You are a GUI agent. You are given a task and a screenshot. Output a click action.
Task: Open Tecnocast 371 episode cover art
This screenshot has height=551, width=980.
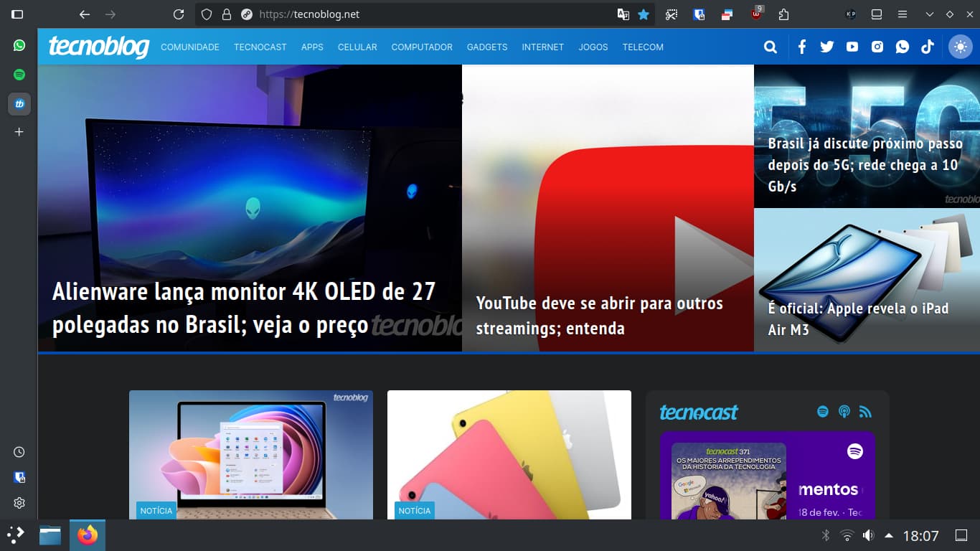(x=729, y=481)
